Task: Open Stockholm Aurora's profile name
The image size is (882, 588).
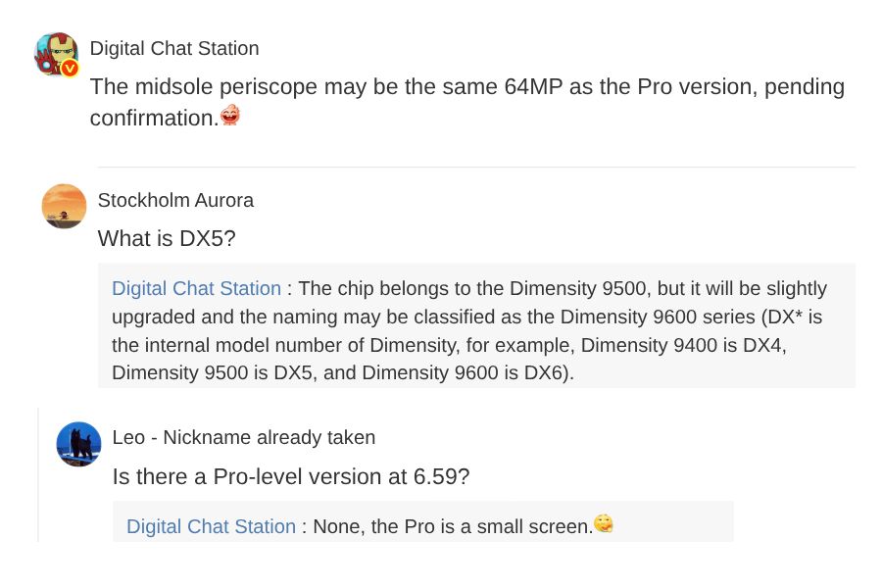Action: (x=175, y=200)
